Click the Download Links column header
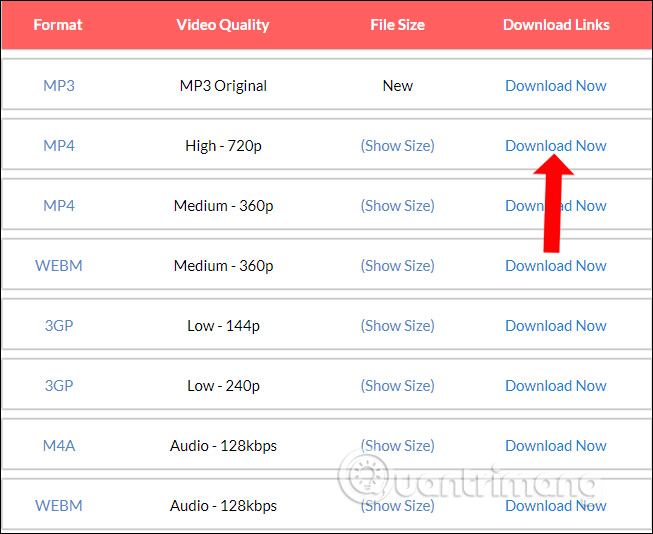The image size is (653, 534). click(556, 25)
